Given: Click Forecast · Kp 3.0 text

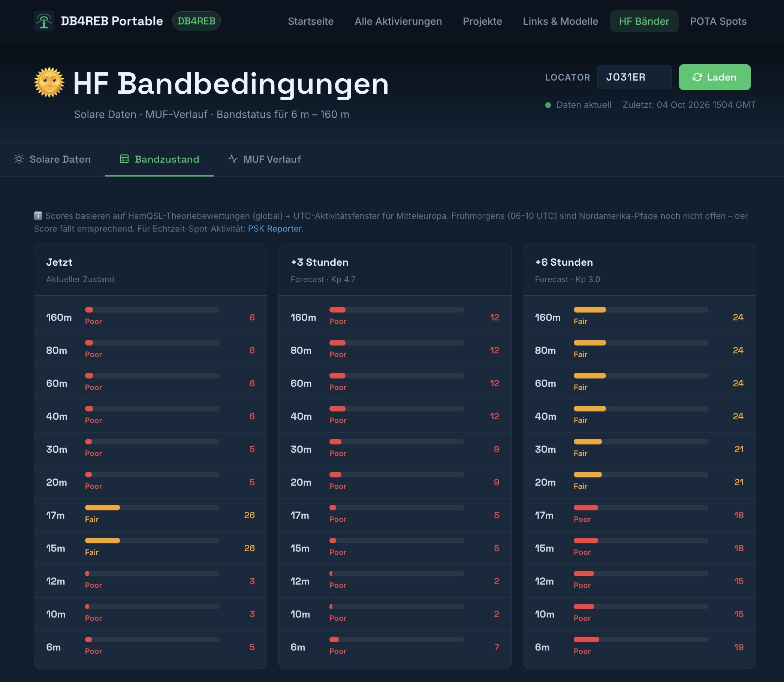Looking at the screenshot, I should [x=567, y=279].
